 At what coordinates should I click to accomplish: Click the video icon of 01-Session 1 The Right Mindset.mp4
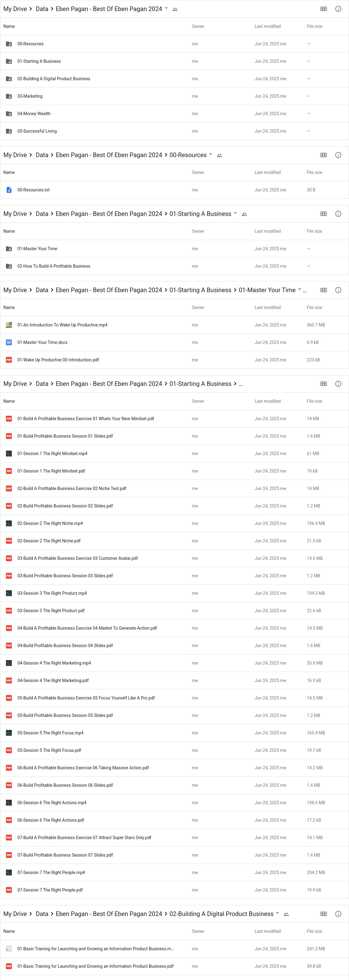pyautogui.click(x=9, y=454)
